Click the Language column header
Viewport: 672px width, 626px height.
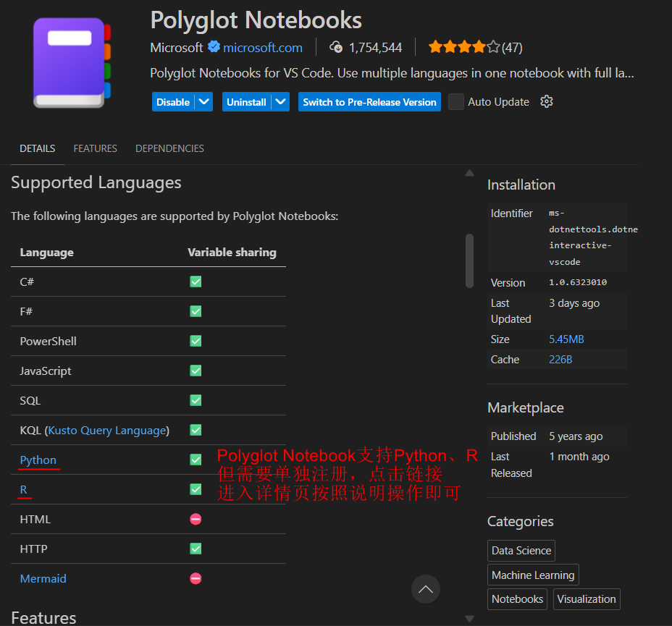click(46, 252)
